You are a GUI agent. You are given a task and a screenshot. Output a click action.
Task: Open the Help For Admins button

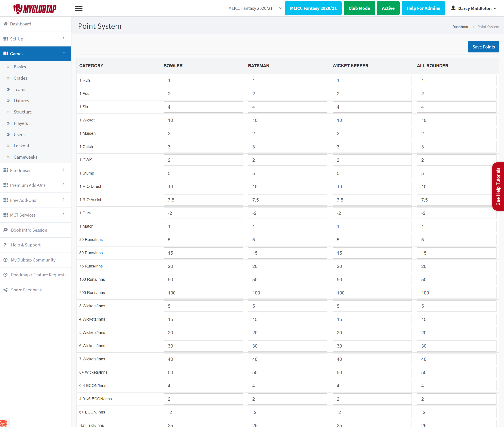click(423, 8)
